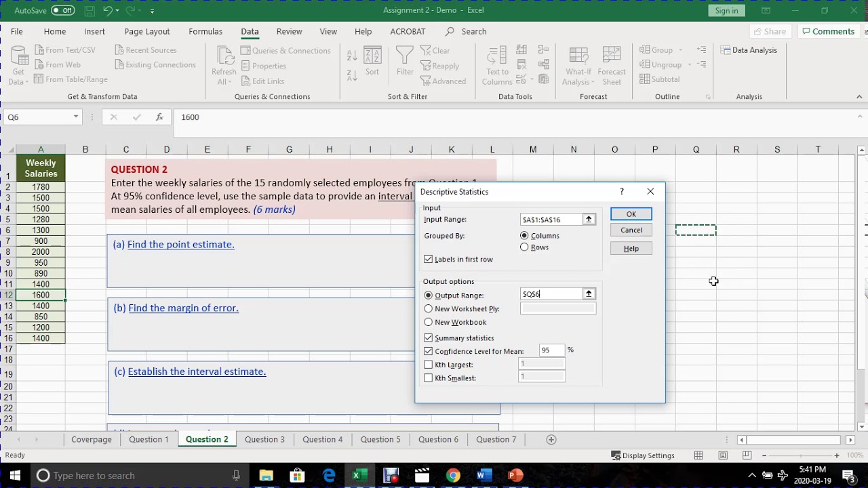Open the Review ribbon tab
868x488 pixels.
[x=289, y=31]
